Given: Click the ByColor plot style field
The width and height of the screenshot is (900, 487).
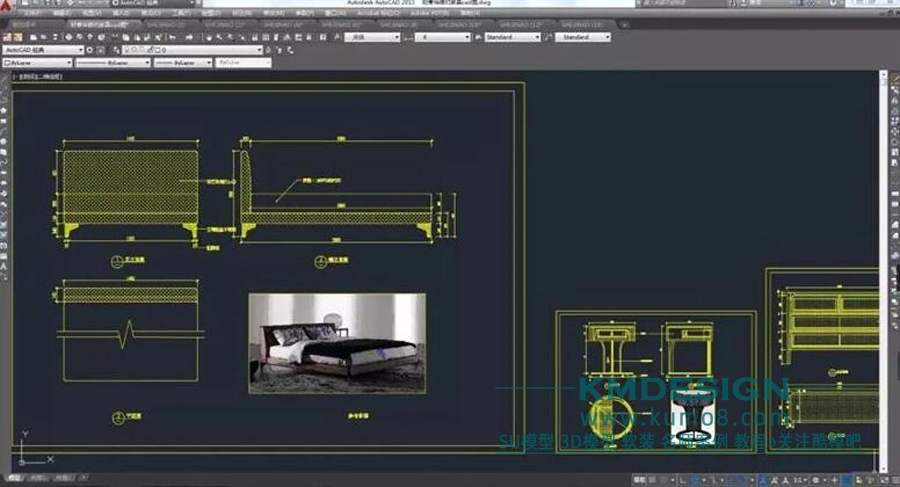Looking at the screenshot, I should pyautogui.click(x=244, y=62).
